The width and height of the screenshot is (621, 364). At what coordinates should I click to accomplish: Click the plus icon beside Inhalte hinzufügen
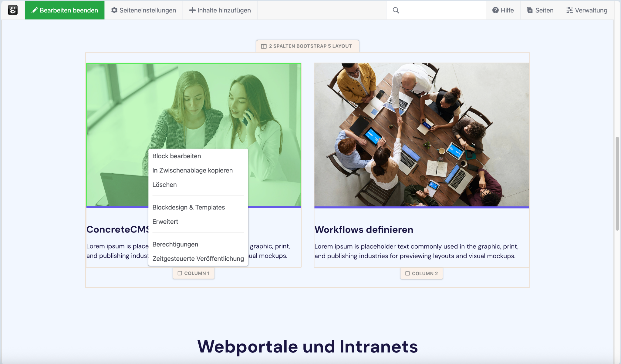point(192,10)
